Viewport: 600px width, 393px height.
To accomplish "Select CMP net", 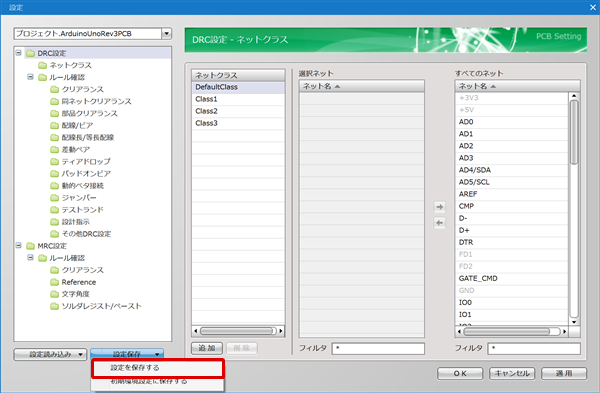I will tap(512, 206).
